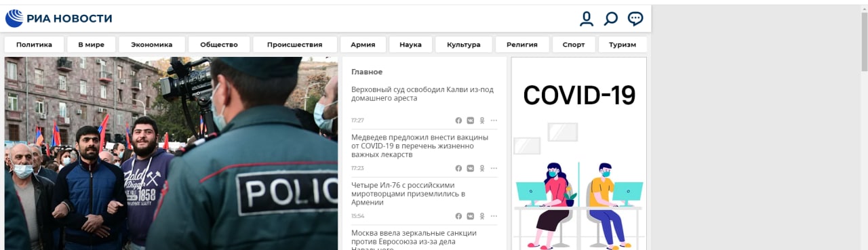
Task: Share Калви story on Facebook
Action: (458, 121)
